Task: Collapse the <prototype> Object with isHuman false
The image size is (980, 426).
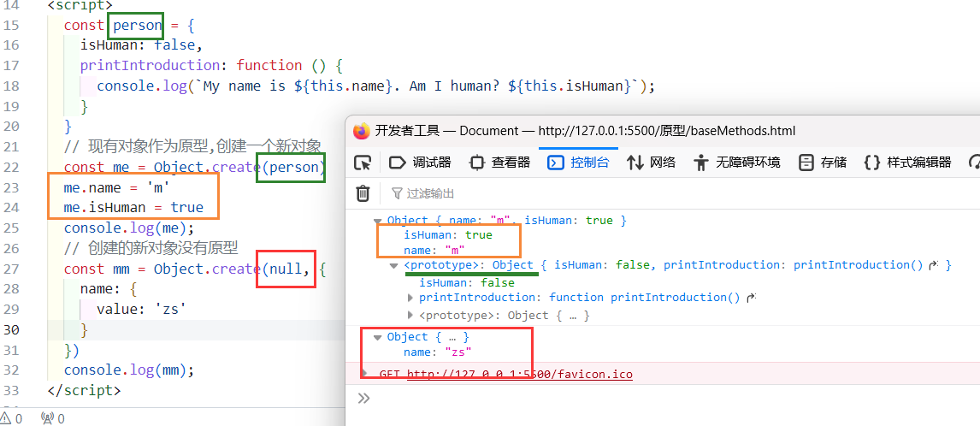Action: coord(393,265)
